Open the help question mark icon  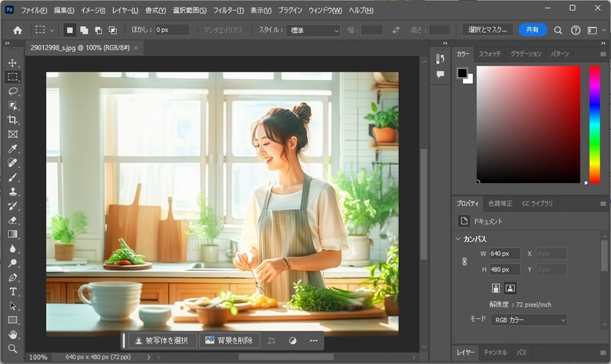coord(576,30)
